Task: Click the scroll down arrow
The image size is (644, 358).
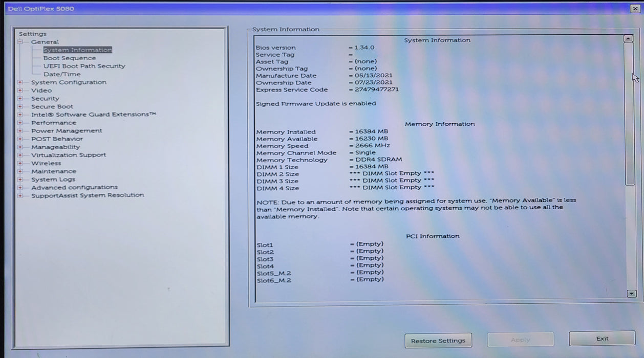Action: [x=631, y=294]
